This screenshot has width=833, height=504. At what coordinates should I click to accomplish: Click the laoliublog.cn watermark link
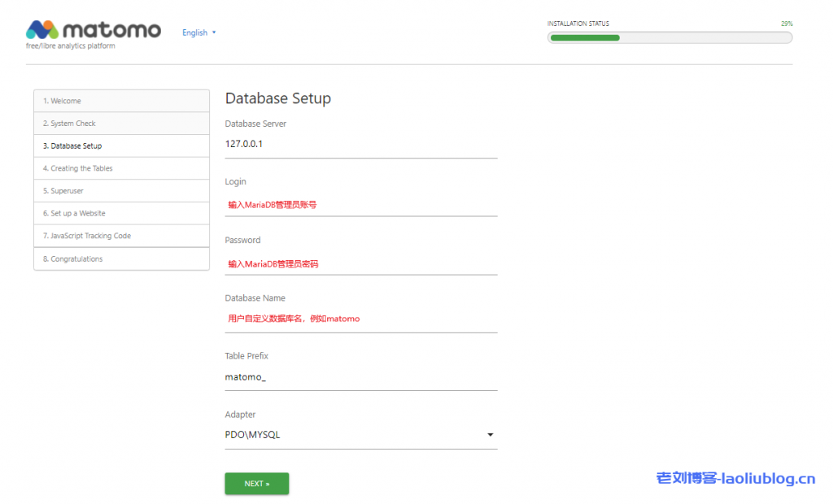tap(735, 478)
